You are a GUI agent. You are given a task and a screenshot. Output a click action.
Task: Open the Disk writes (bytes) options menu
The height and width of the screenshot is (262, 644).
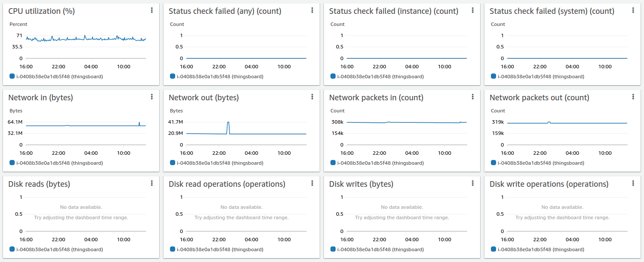(473, 183)
